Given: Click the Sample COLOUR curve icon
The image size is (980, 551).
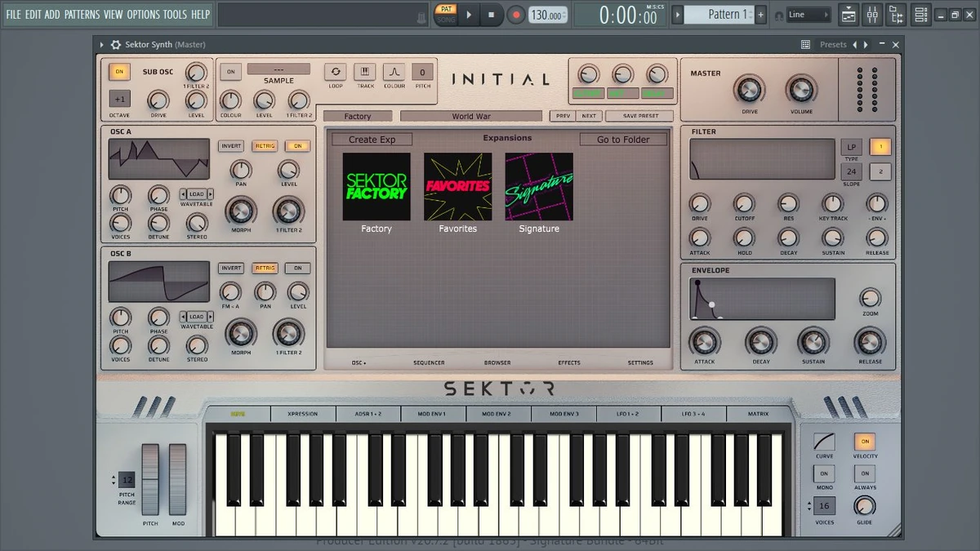Looking at the screenshot, I should [x=394, y=72].
